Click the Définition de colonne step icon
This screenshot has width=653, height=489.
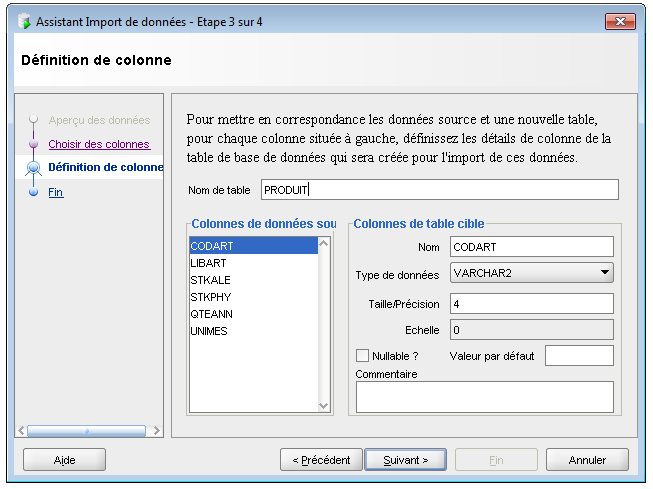(x=33, y=168)
